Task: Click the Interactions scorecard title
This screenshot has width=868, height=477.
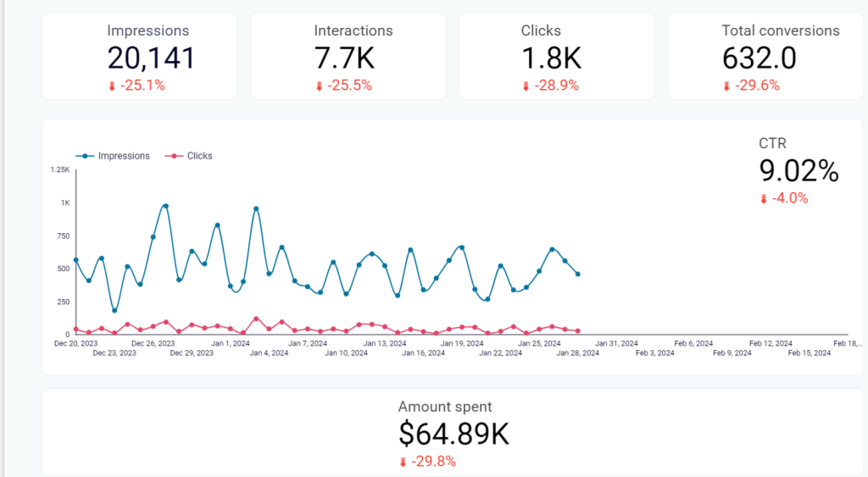Action: (x=353, y=31)
